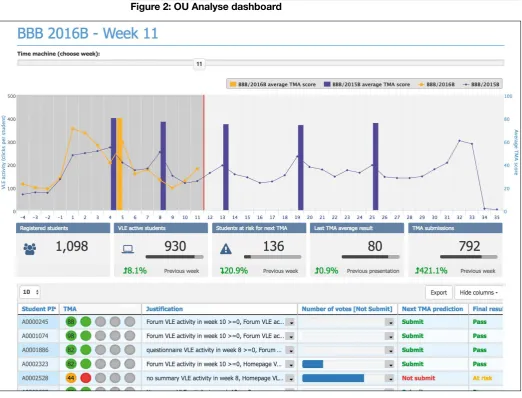
Task: Click the VLE active students laptop icon
Action: point(128,249)
